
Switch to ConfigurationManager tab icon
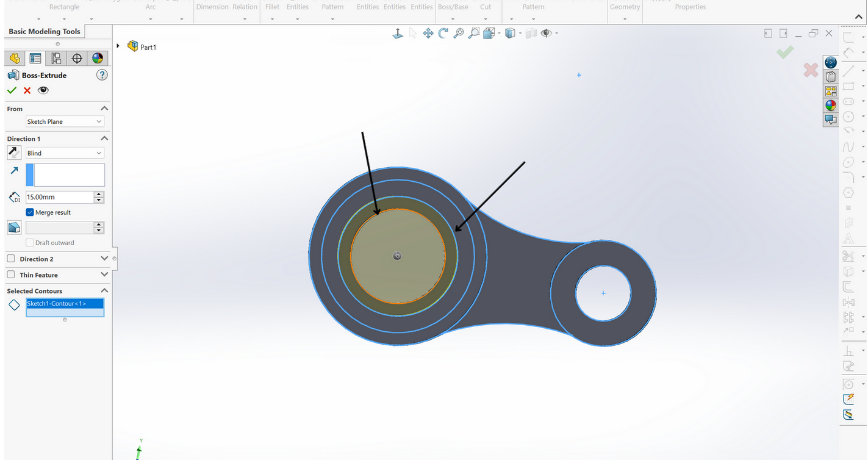click(x=56, y=59)
